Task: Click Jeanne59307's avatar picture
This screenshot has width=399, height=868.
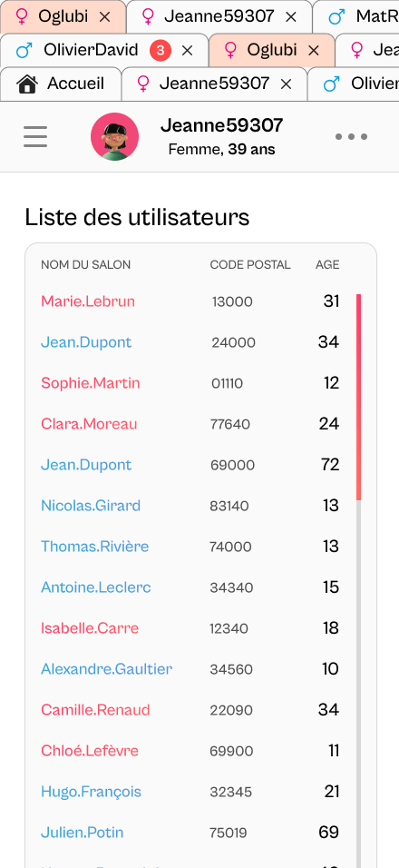Action: [x=115, y=137]
